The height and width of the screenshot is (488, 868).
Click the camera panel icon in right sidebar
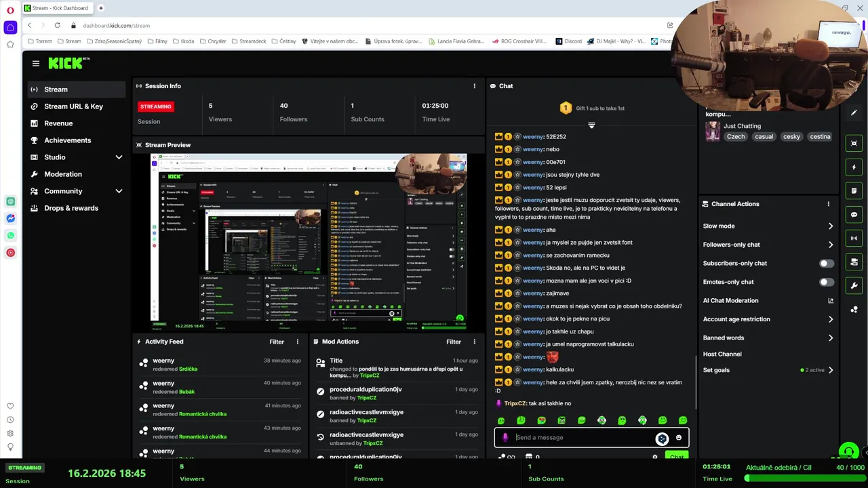tap(854, 262)
